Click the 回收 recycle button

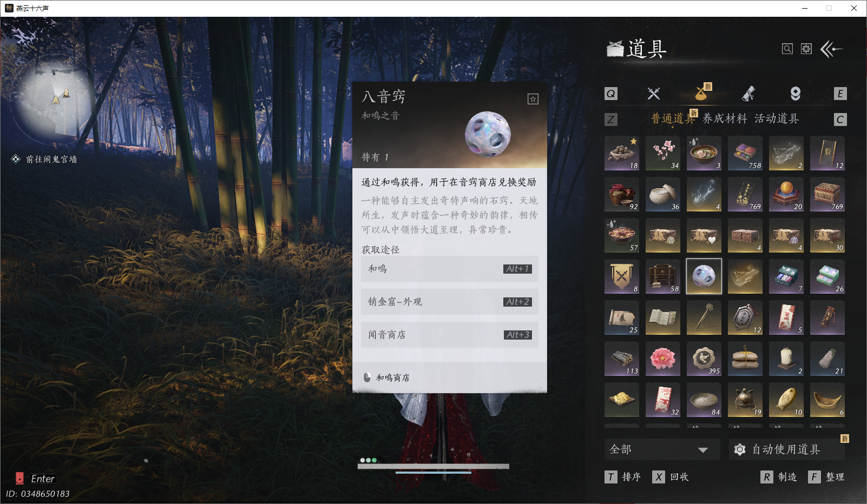tap(671, 477)
